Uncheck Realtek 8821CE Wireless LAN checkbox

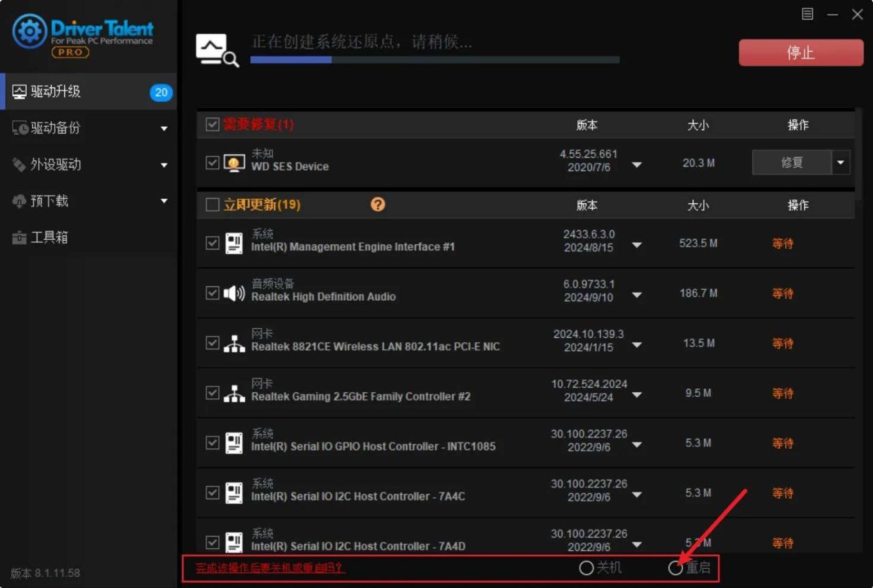coord(212,342)
